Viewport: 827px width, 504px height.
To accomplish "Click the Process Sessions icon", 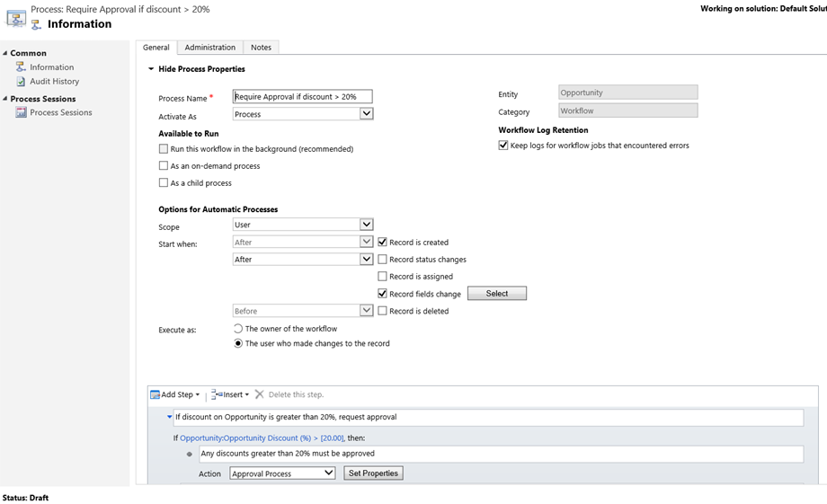I will point(21,113).
